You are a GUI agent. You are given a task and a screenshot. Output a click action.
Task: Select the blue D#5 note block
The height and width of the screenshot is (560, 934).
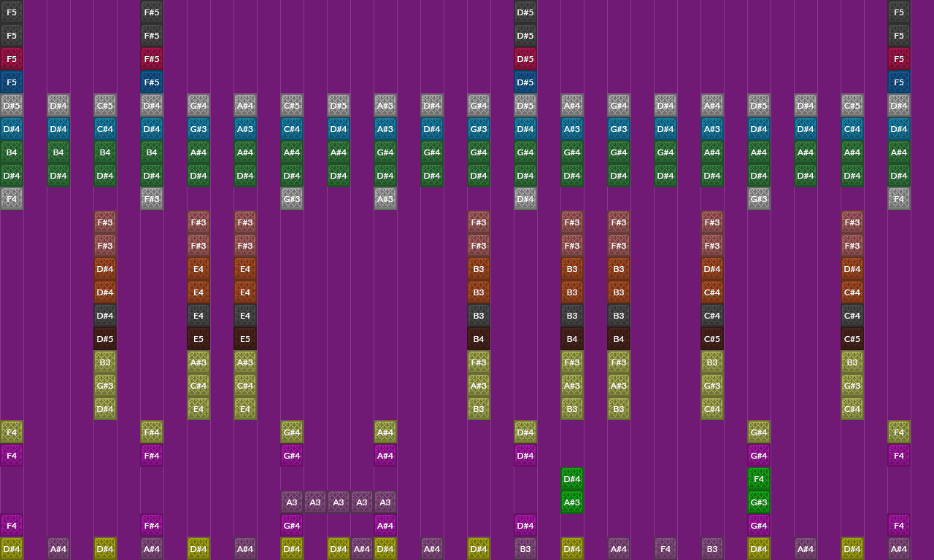click(x=525, y=82)
